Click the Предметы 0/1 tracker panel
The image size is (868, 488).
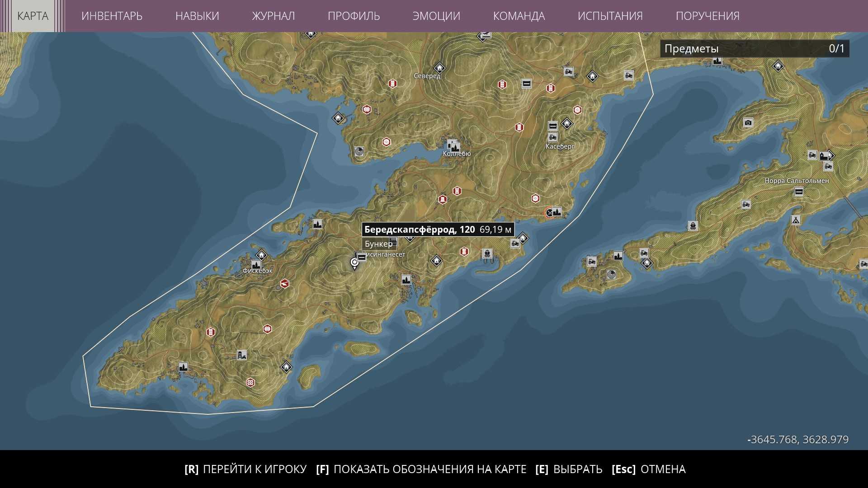coord(754,49)
